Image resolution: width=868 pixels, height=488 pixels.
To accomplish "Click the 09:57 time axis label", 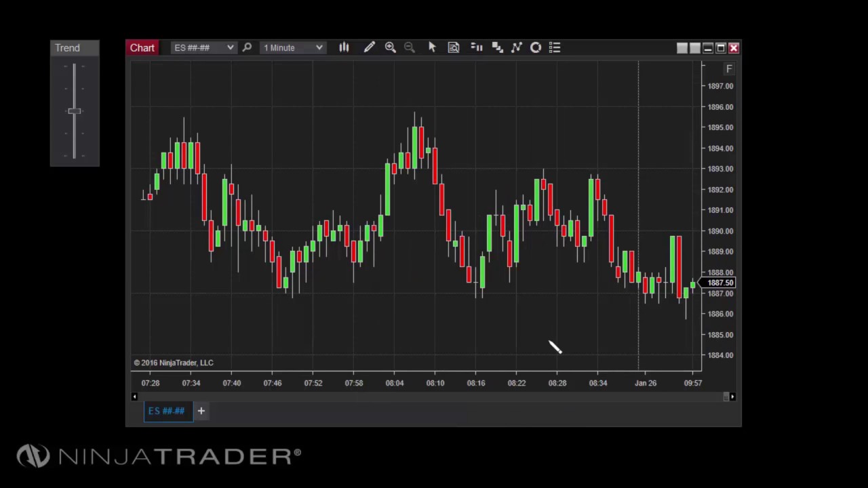I will pyautogui.click(x=693, y=383).
